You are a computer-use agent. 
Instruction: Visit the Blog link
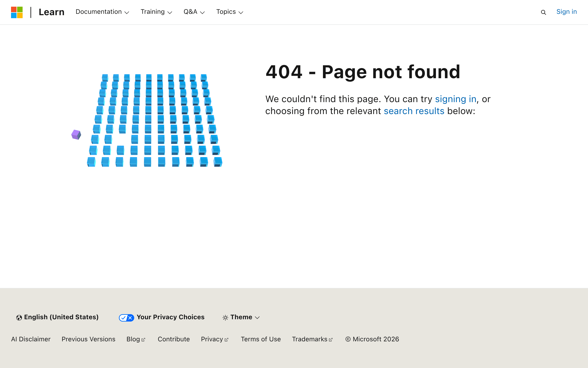[x=136, y=339]
